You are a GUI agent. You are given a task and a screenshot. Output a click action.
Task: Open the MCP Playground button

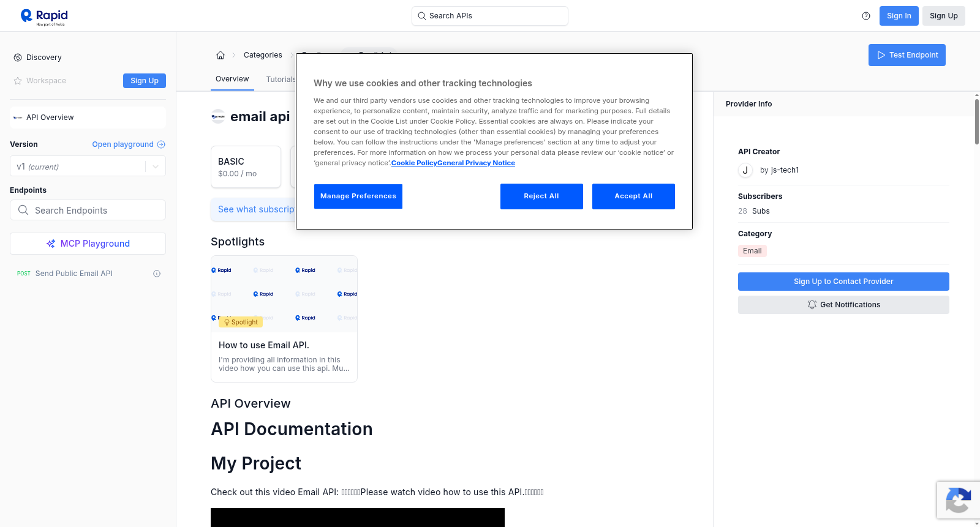tap(88, 244)
